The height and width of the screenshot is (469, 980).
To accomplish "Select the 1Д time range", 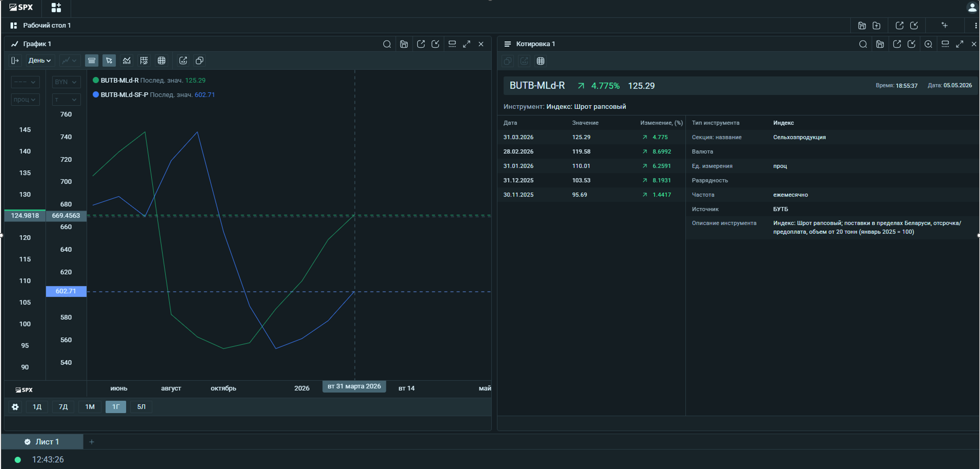I will (x=37, y=407).
